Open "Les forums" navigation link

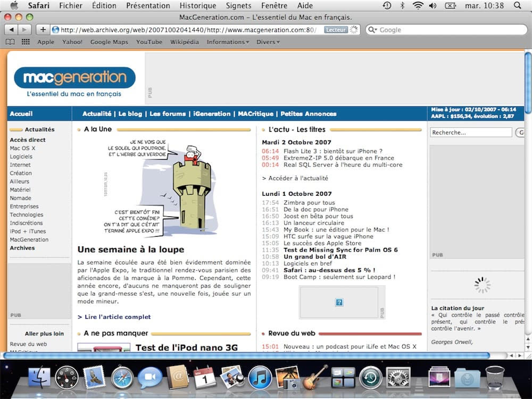tap(168, 113)
